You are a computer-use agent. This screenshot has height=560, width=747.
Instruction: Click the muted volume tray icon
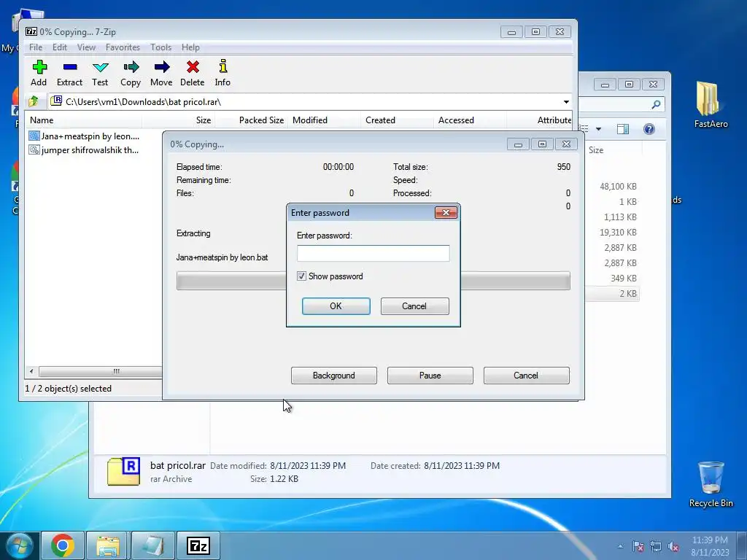pyautogui.click(x=673, y=546)
